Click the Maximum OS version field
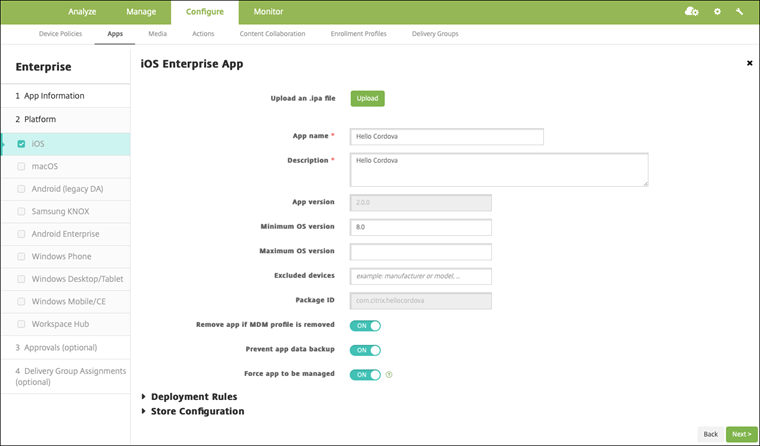Image resolution: width=760 pixels, height=446 pixels. pos(420,251)
